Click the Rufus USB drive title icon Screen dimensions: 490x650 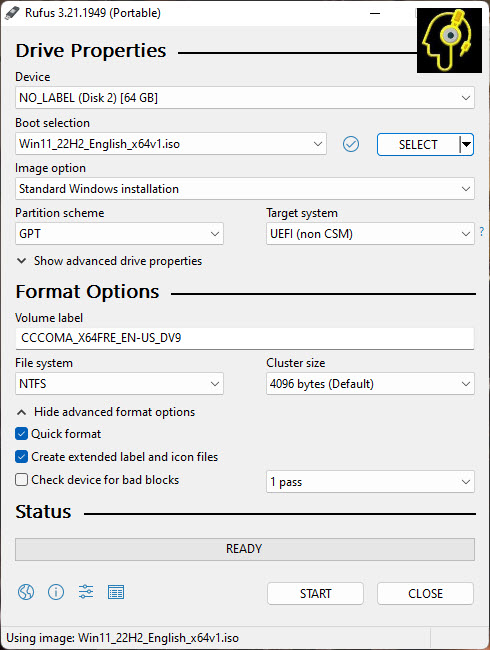[12, 13]
